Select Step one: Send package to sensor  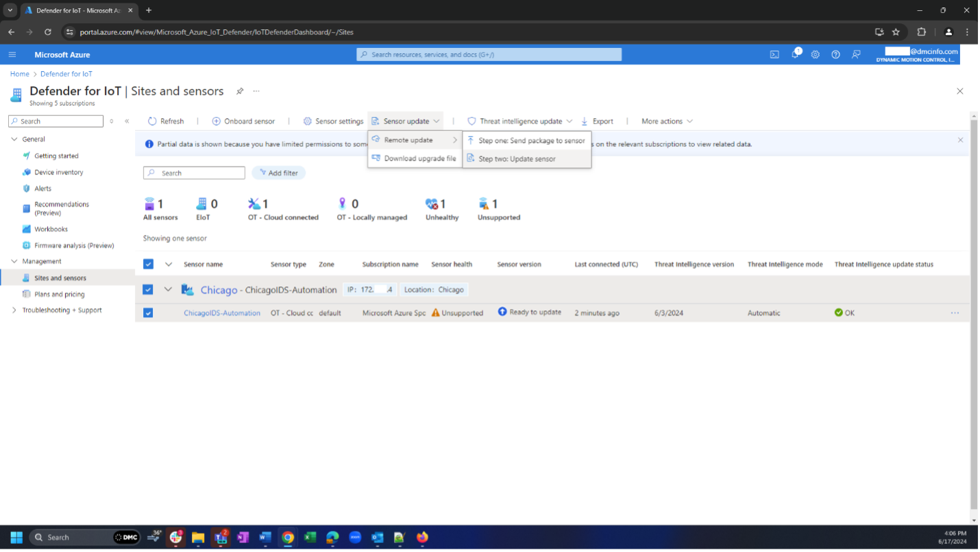pyautogui.click(x=527, y=140)
